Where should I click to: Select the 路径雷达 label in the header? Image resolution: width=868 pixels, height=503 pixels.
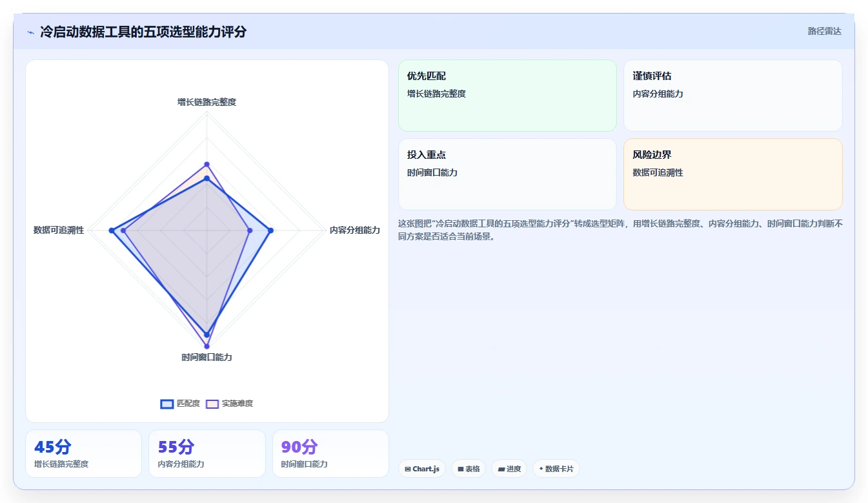click(x=825, y=31)
